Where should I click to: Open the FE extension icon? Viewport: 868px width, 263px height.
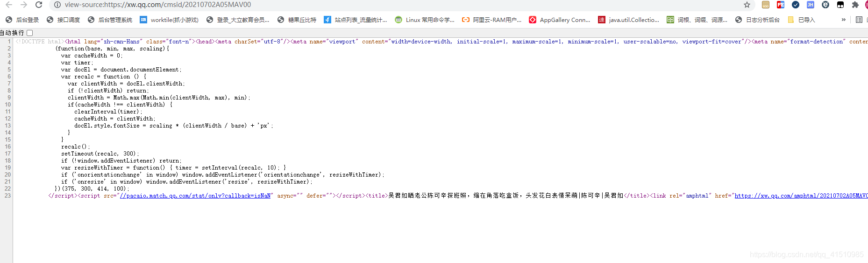[x=780, y=5]
